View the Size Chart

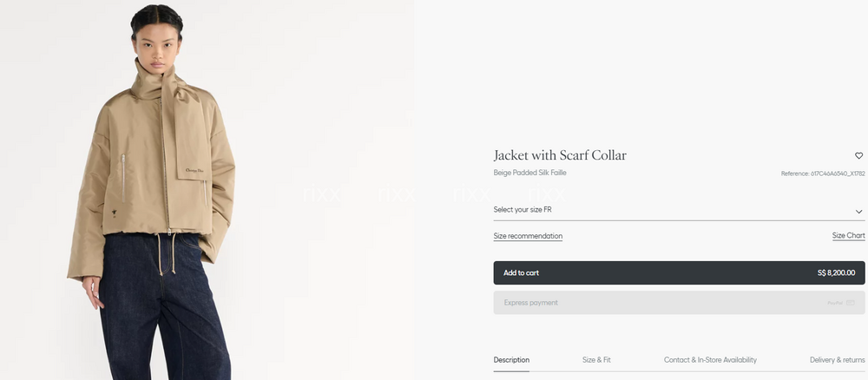click(848, 236)
